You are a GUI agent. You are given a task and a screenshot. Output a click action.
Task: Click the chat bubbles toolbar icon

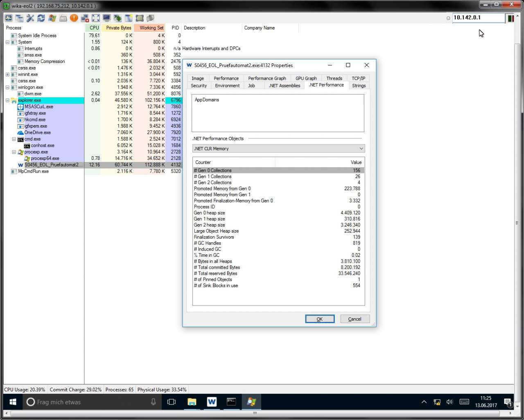pos(150,18)
